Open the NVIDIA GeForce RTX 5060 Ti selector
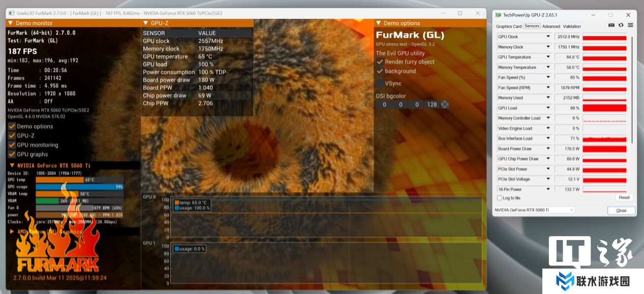This screenshot has width=644, height=294. coord(534,210)
